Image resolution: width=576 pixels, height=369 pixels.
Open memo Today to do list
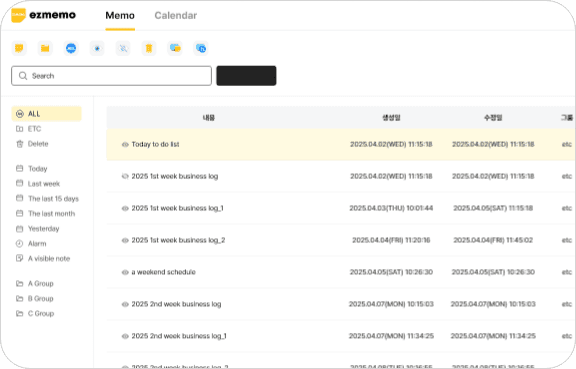(x=155, y=144)
